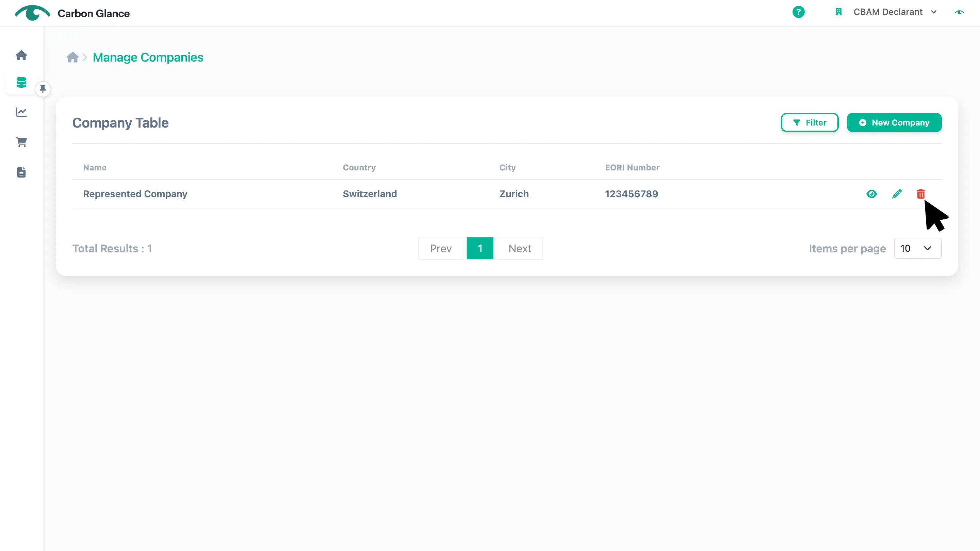Viewport: 980px width, 551px height.
Task: Click the EORI Number column header
Action: pyautogui.click(x=632, y=168)
